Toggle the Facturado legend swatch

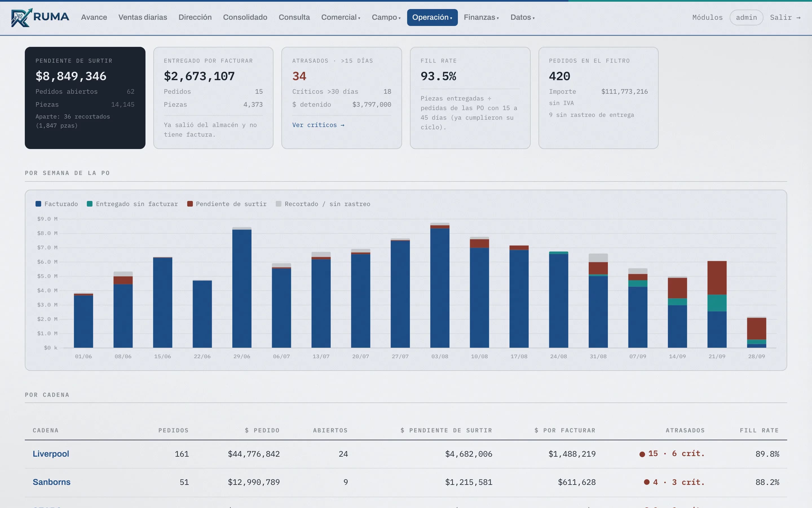point(38,204)
